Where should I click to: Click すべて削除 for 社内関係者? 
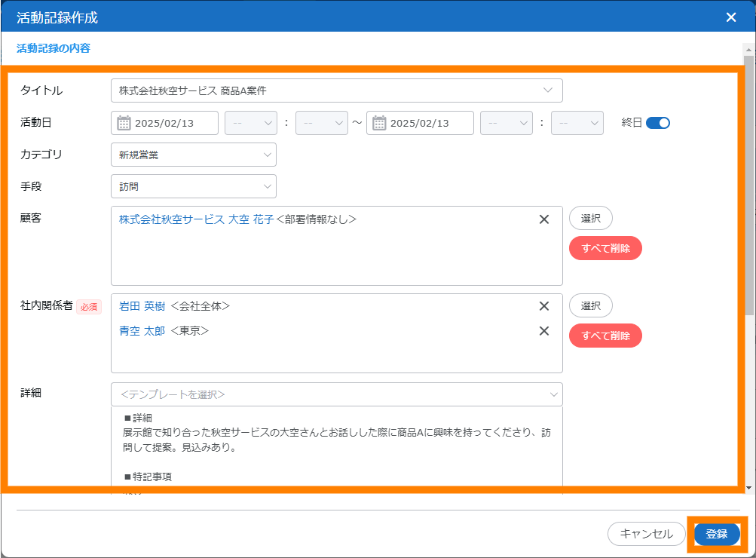[x=605, y=336]
